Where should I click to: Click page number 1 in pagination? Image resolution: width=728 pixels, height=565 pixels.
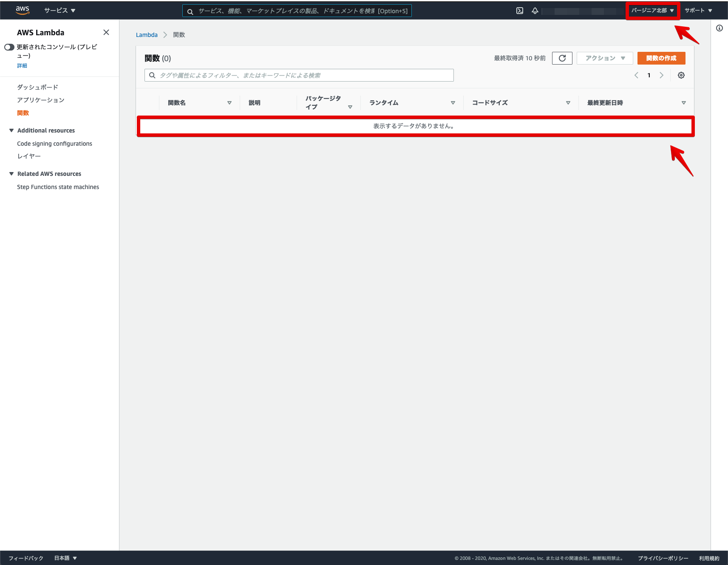tap(649, 75)
